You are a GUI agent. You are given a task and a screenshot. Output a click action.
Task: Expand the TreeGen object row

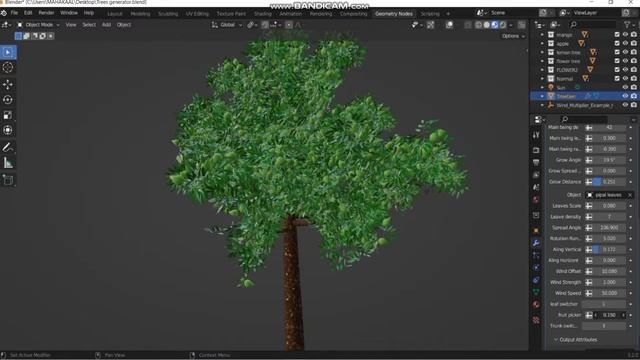click(542, 96)
